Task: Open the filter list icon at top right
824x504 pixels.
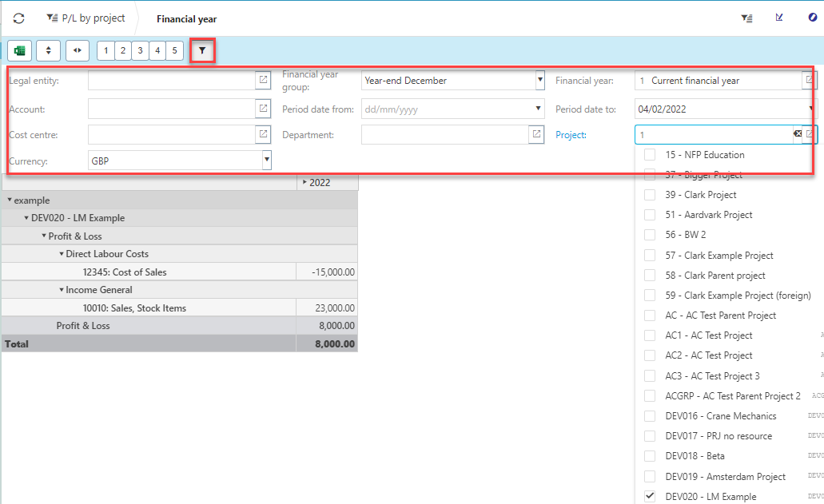Action: coord(746,18)
